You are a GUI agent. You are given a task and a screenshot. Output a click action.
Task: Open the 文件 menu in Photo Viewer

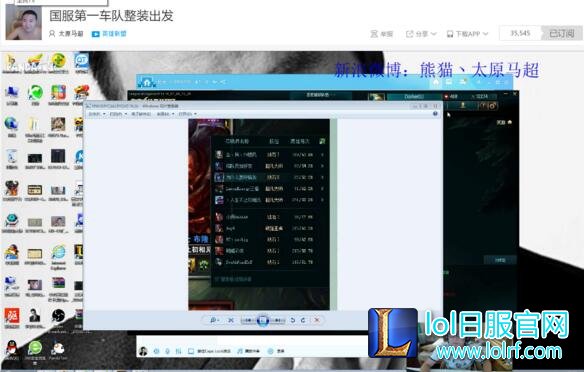point(96,114)
